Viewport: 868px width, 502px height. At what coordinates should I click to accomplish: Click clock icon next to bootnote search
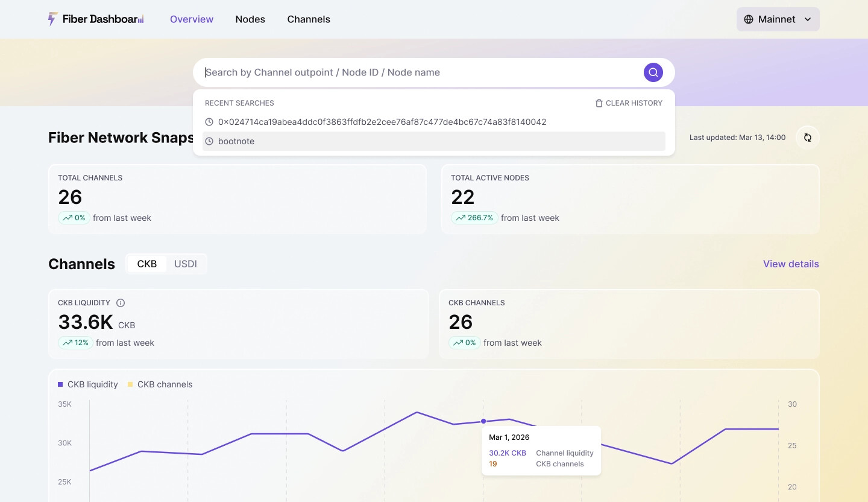pos(209,141)
